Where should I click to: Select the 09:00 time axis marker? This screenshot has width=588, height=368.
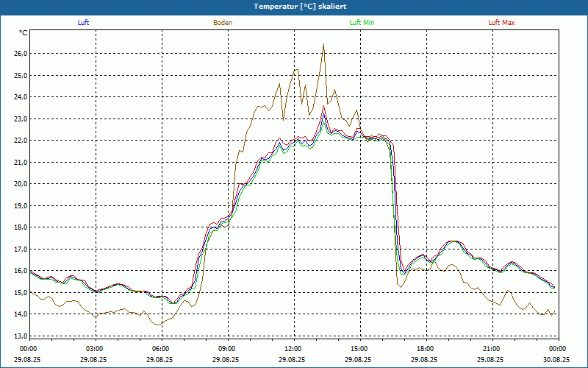point(227,349)
